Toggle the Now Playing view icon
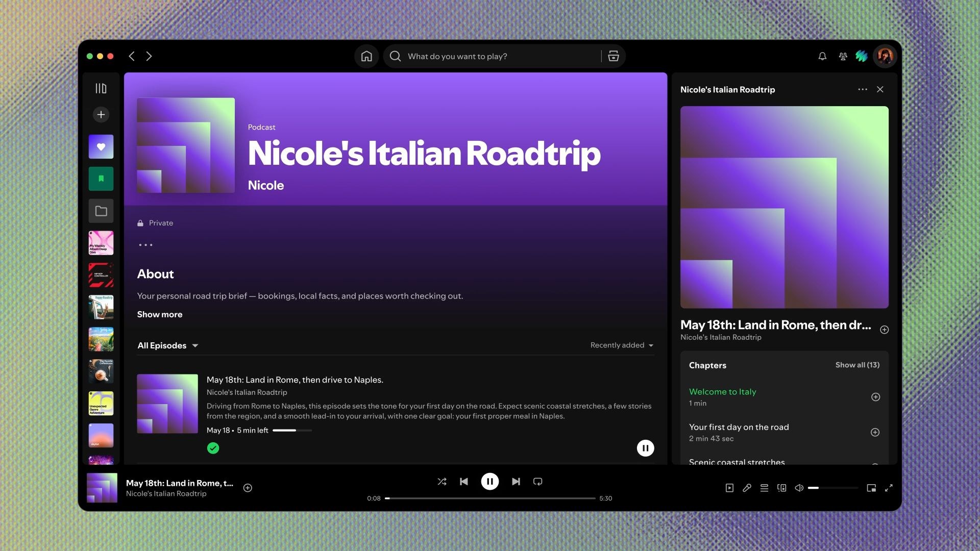Image resolution: width=980 pixels, height=551 pixels. pyautogui.click(x=729, y=488)
